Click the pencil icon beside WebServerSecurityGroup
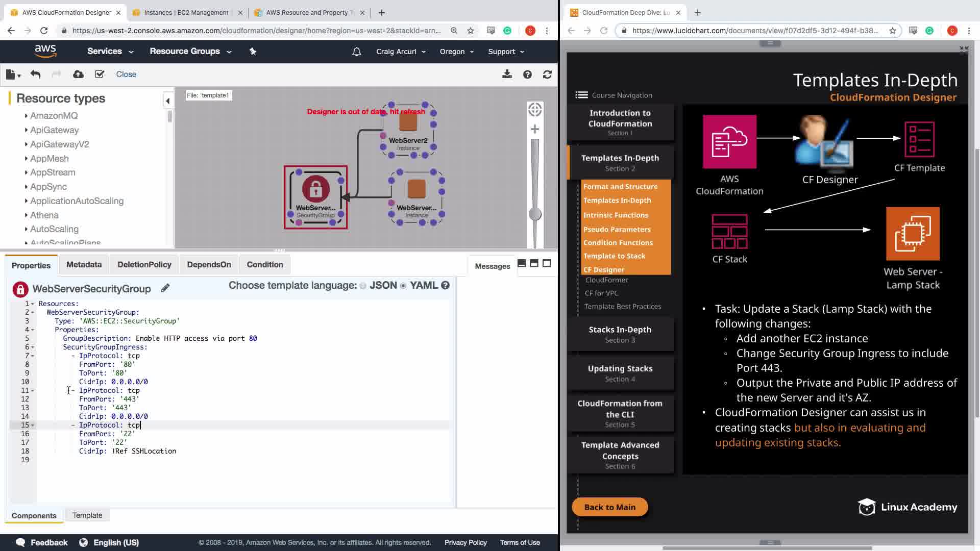The height and width of the screenshot is (551, 980). 165,288
